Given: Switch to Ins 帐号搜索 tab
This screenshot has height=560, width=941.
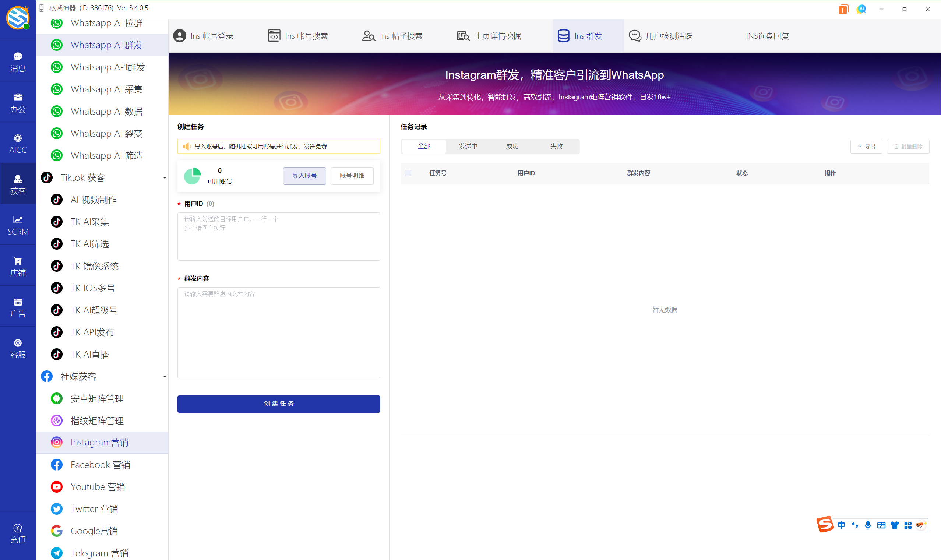Looking at the screenshot, I should [x=298, y=36].
